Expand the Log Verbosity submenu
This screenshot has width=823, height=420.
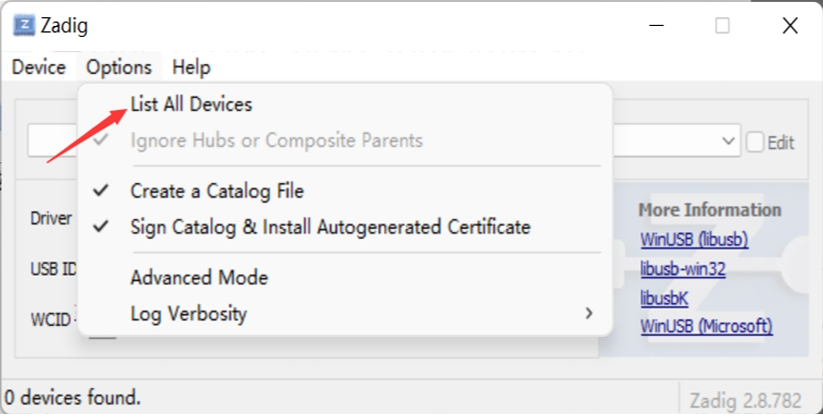coord(345,313)
